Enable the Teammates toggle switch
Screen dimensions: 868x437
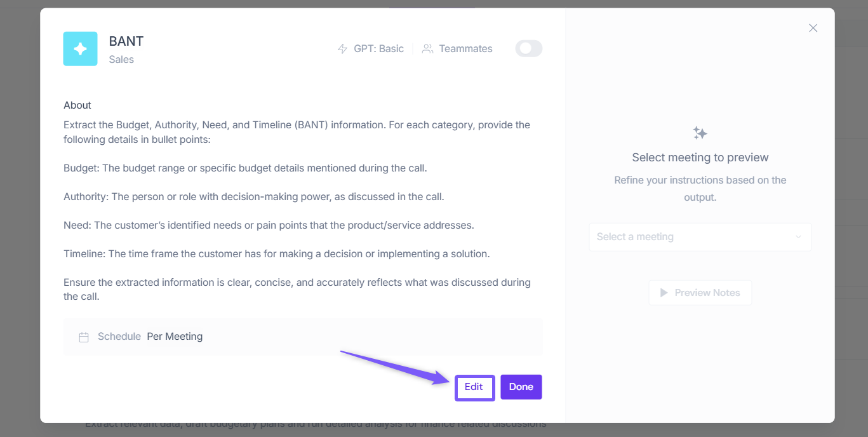pyautogui.click(x=528, y=49)
